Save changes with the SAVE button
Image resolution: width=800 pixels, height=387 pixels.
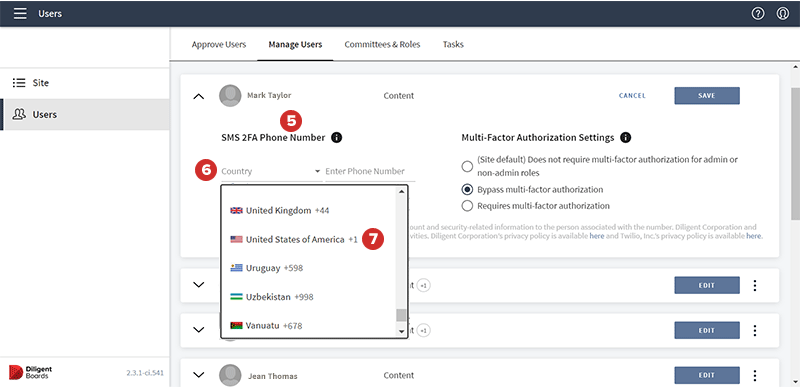pos(707,95)
